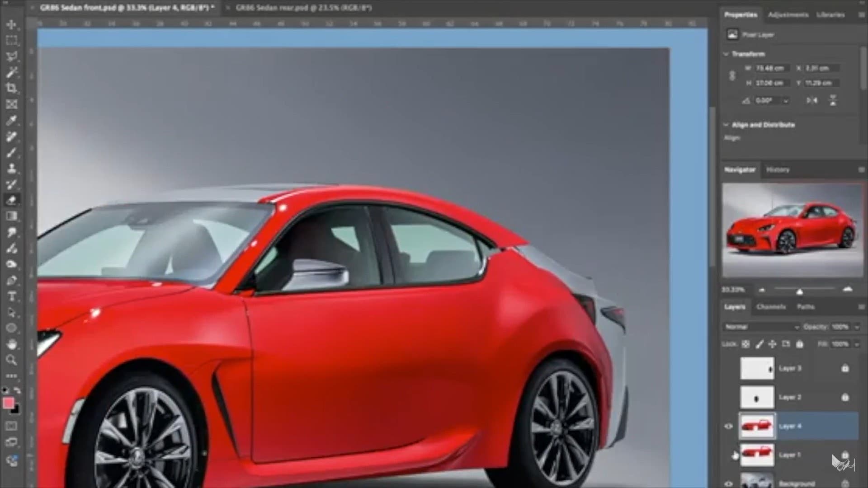Select the Brush tool
Image resolution: width=868 pixels, height=488 pixels.
click(x=12, y=152)
